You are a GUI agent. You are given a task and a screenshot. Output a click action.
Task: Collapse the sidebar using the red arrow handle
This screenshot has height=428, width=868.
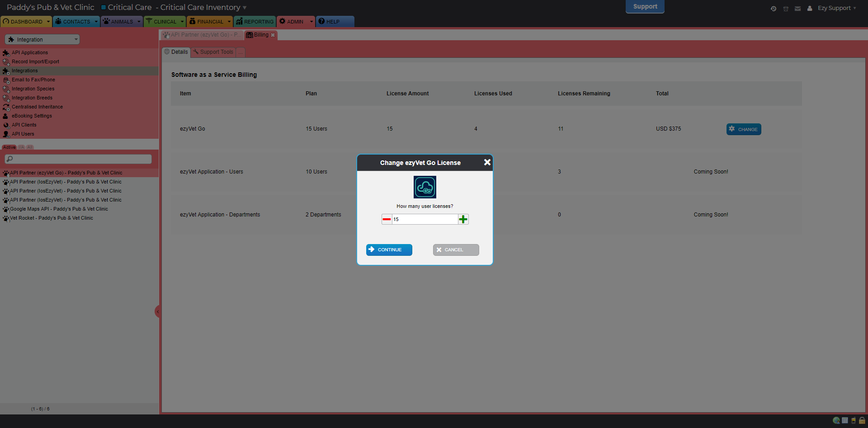click(x=157, y=311)
